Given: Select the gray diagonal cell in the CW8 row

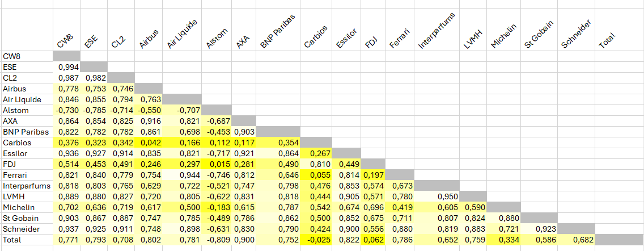Looking at the screenshot, I should [66, 56].
